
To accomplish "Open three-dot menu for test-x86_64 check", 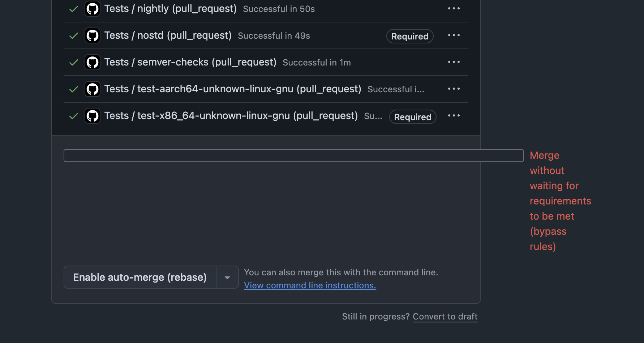I will 454,115.
